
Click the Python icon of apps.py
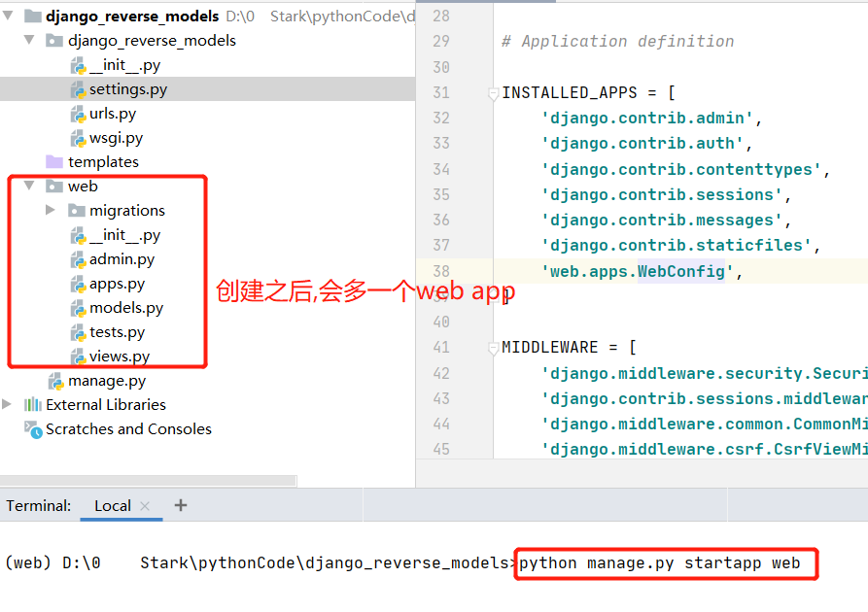tap(78, 284)
